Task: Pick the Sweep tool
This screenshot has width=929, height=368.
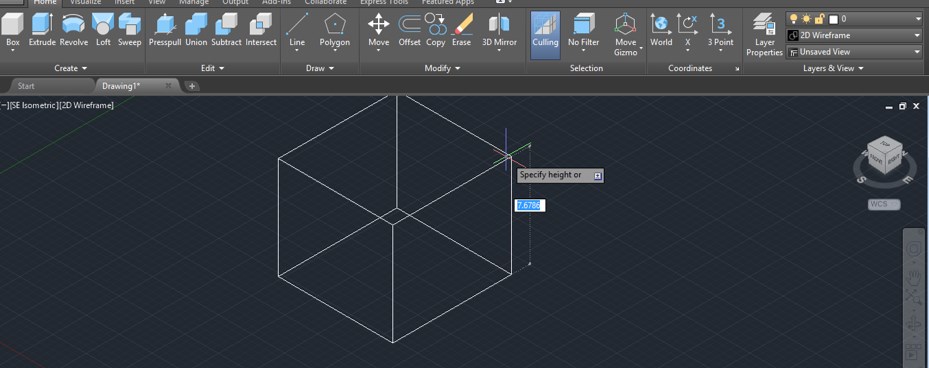Action: (x=129, y=30)
